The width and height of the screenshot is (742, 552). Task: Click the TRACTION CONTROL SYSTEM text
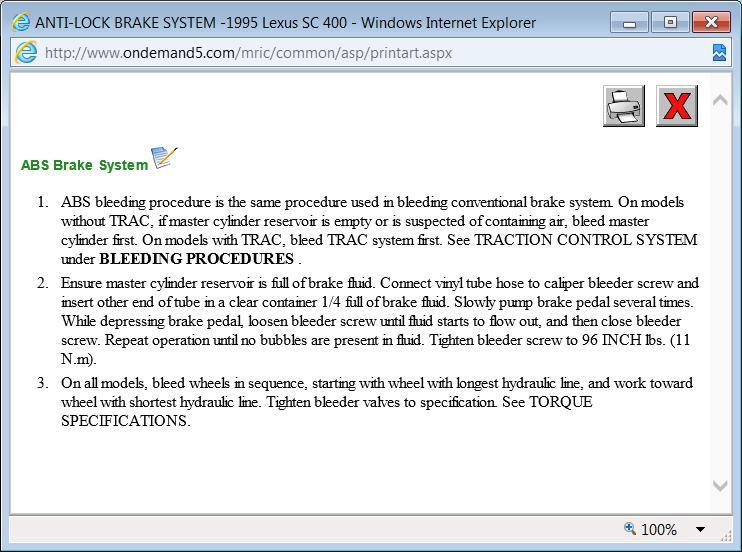(x=585, y=240)
